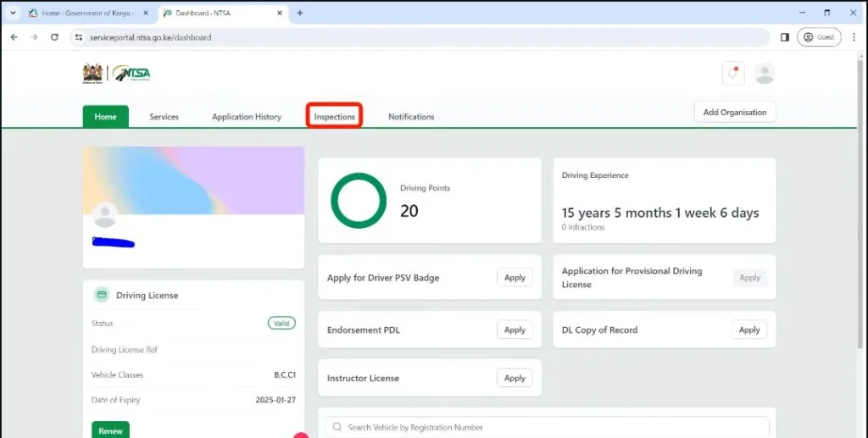
Task: Open the Notifications tab
Action: pyautogui.click(x=411, y=117)
